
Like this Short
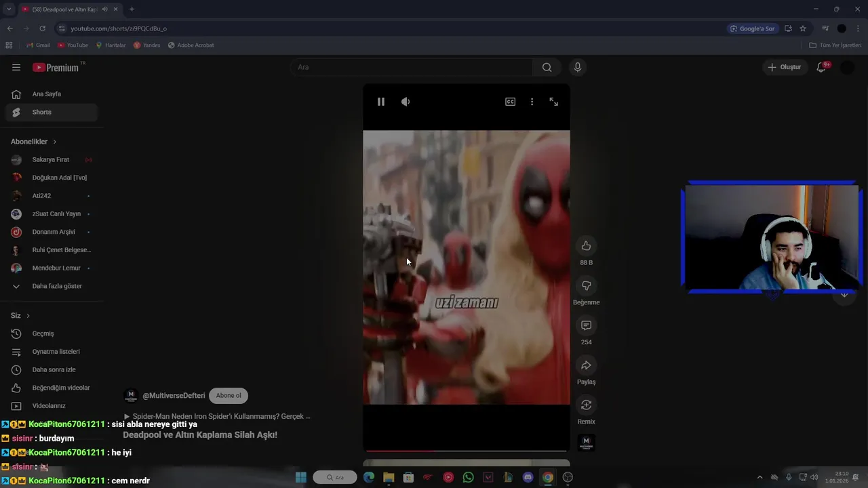point(586,246)
